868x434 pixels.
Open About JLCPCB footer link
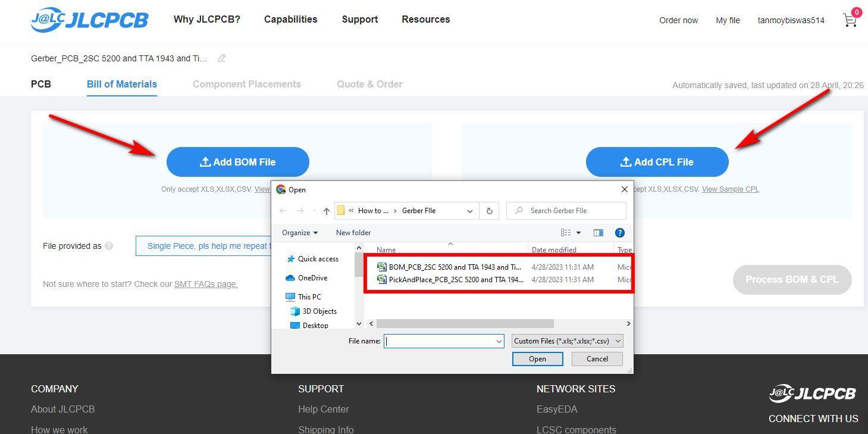point(63,410)
